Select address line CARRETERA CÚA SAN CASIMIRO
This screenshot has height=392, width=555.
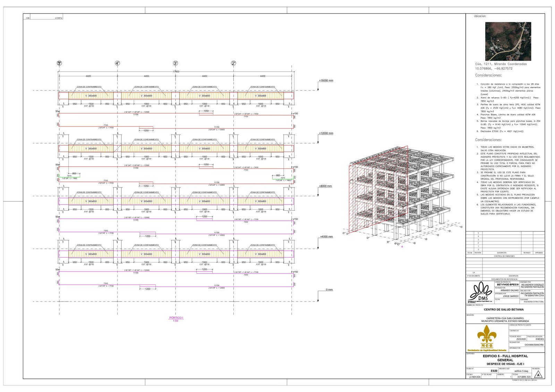505,318
